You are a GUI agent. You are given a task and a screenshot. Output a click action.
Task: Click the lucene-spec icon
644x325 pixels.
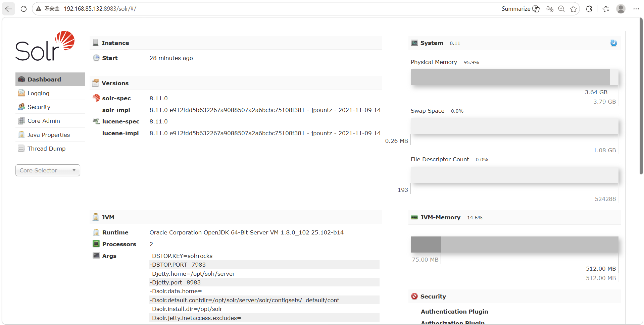[x=96, y=121]
